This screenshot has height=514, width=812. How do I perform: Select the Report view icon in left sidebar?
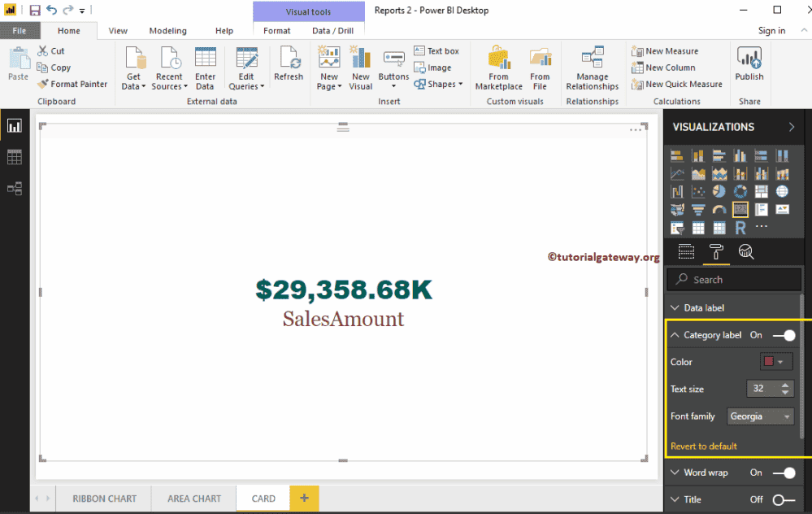point(14,126)
